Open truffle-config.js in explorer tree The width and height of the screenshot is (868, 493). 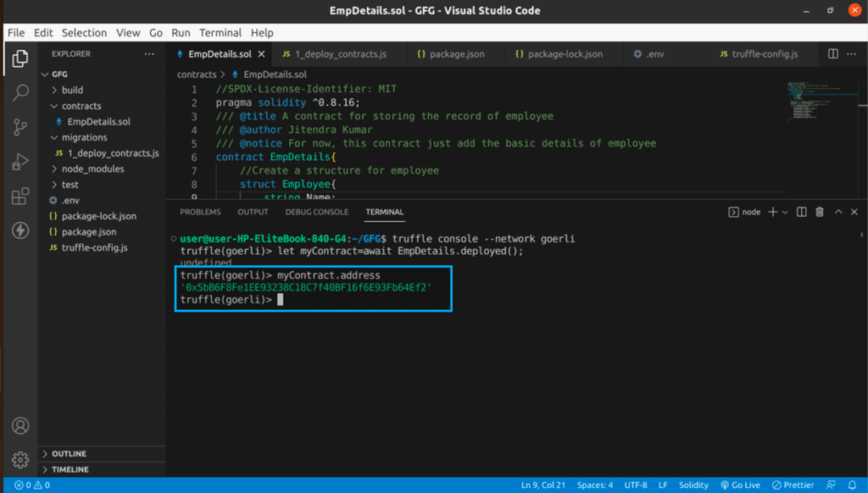[94, 247]
